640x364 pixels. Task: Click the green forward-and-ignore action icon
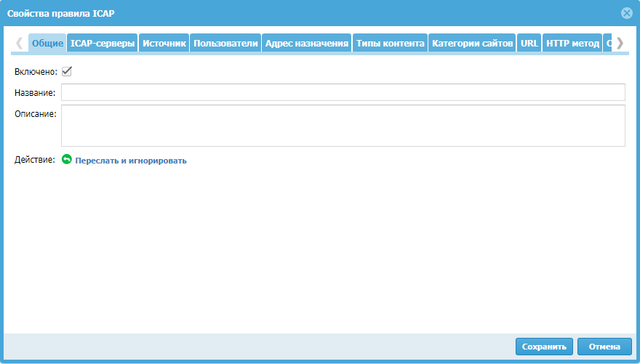pos(66,159)
